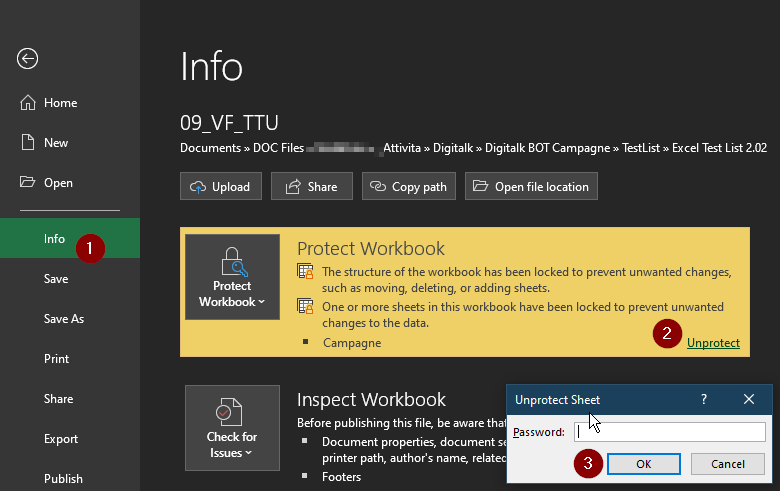Select the Info tab
This screenshot has width=780, height=491.
54,239
